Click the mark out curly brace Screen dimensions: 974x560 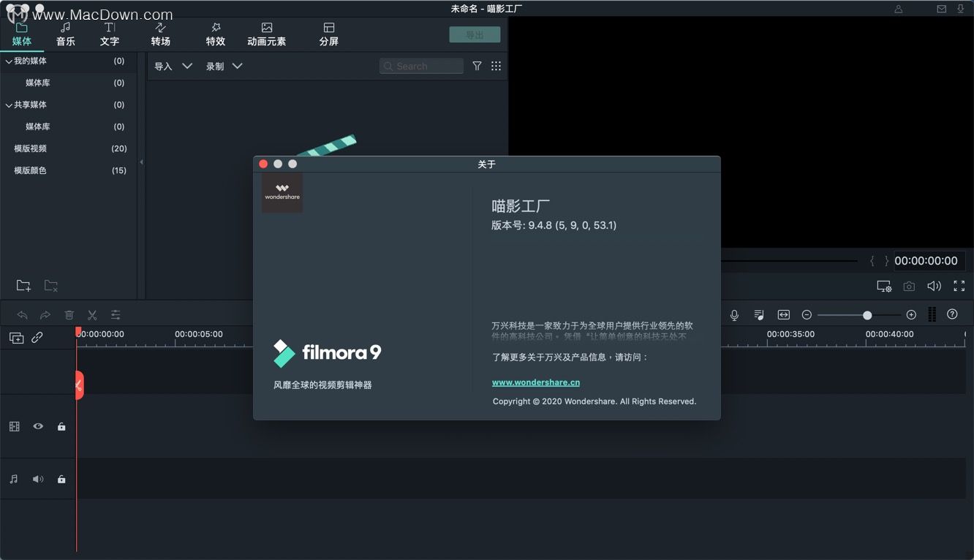pyautogui.click(x=887, y=261)
